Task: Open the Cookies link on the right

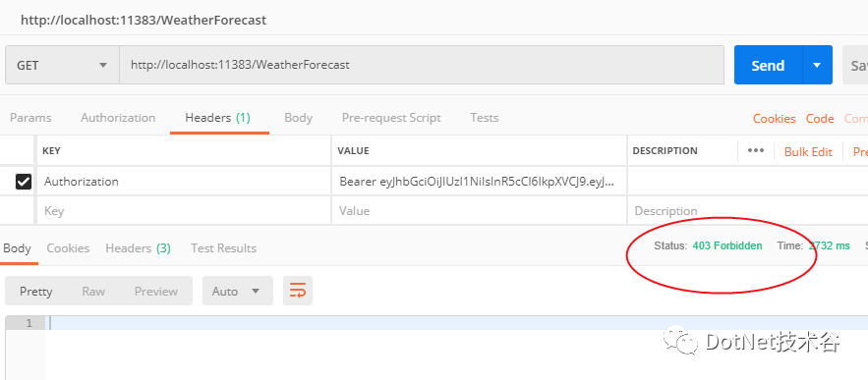Action: pyautogui.click(x=774, y=119)
